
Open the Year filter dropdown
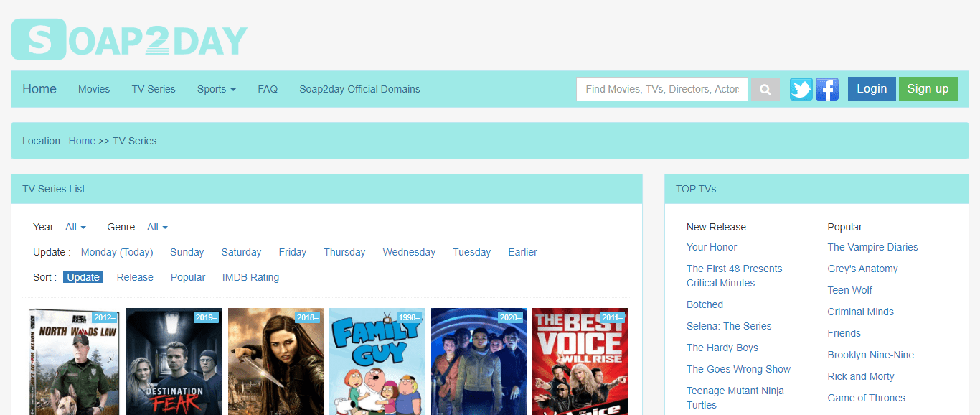pyautogui.click(x=75, y=227)
